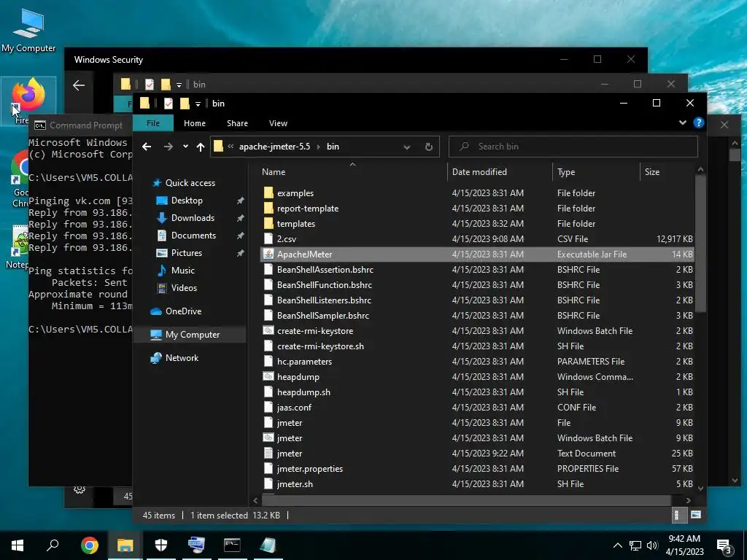747x560 pixels.
Task: Click the Back navigation arrow in Explorer
Action: tap(147, 147)
